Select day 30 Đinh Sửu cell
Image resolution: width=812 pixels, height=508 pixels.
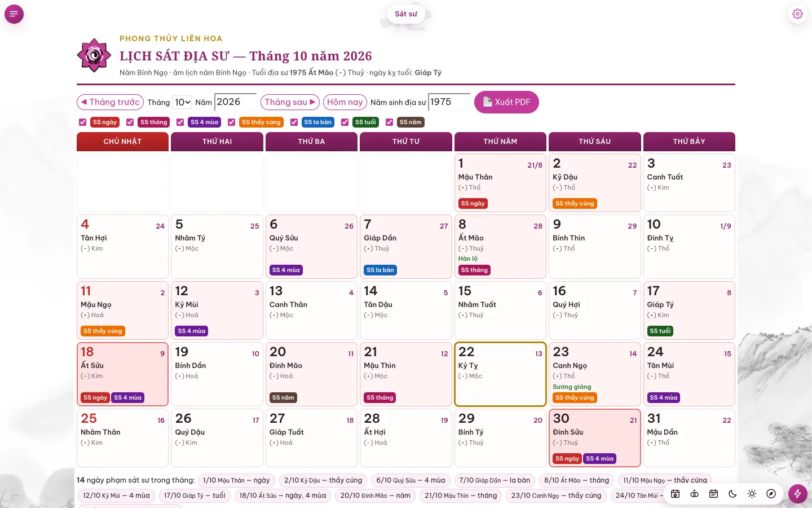click(595, 438)
